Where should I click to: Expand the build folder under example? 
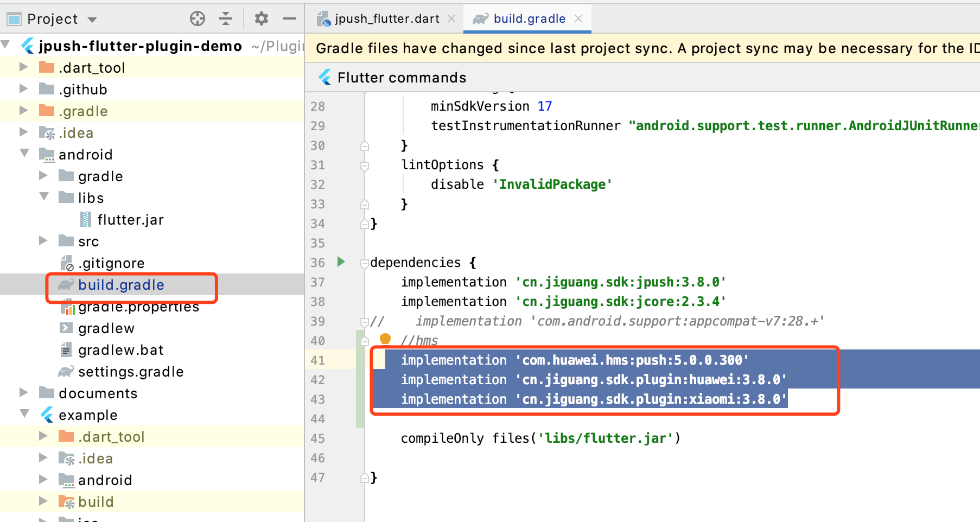coord(43,501)
